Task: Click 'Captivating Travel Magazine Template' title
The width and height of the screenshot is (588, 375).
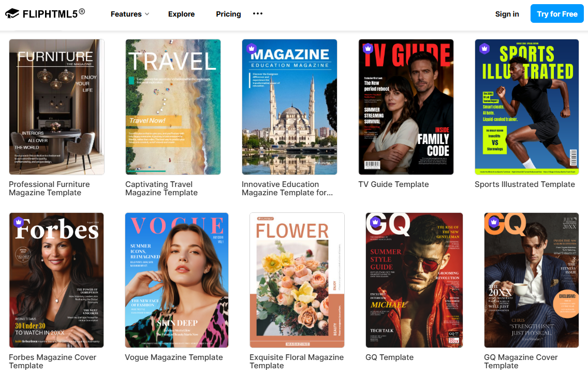Action: point(161,189)
